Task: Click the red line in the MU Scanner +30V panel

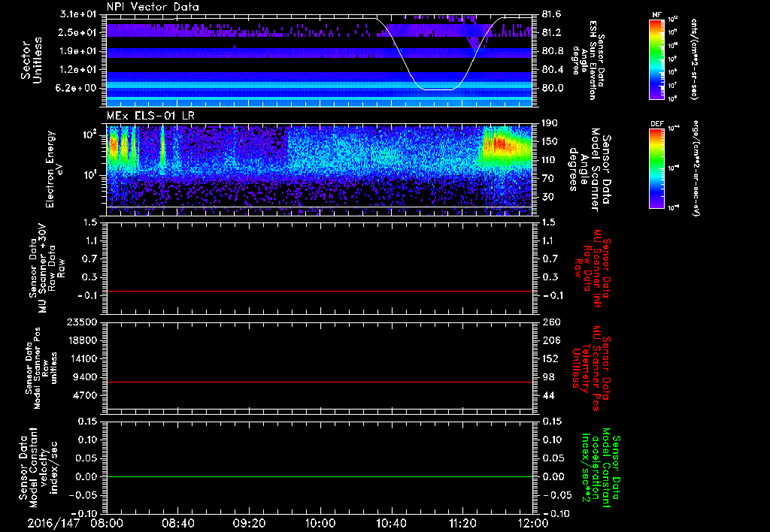Action: [x=319, y=291]
